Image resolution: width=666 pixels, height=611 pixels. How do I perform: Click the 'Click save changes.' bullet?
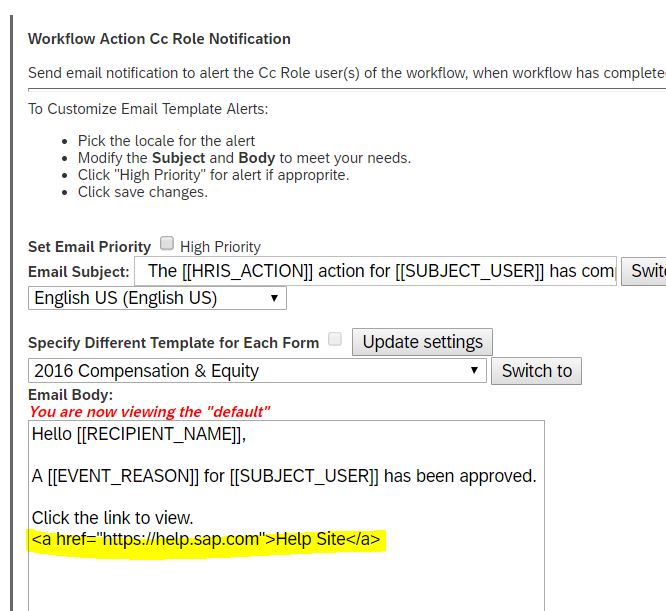pyautogui.click(x=143, y=192)
